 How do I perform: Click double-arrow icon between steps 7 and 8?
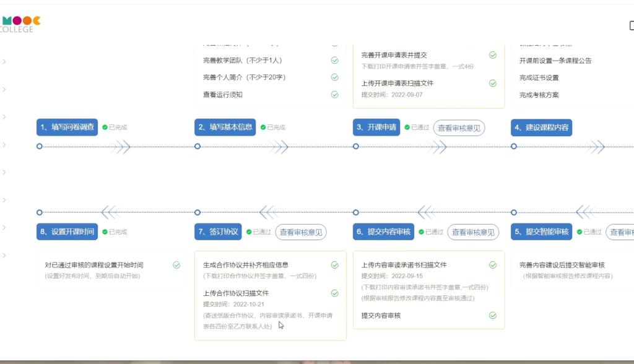pos(111,212)
